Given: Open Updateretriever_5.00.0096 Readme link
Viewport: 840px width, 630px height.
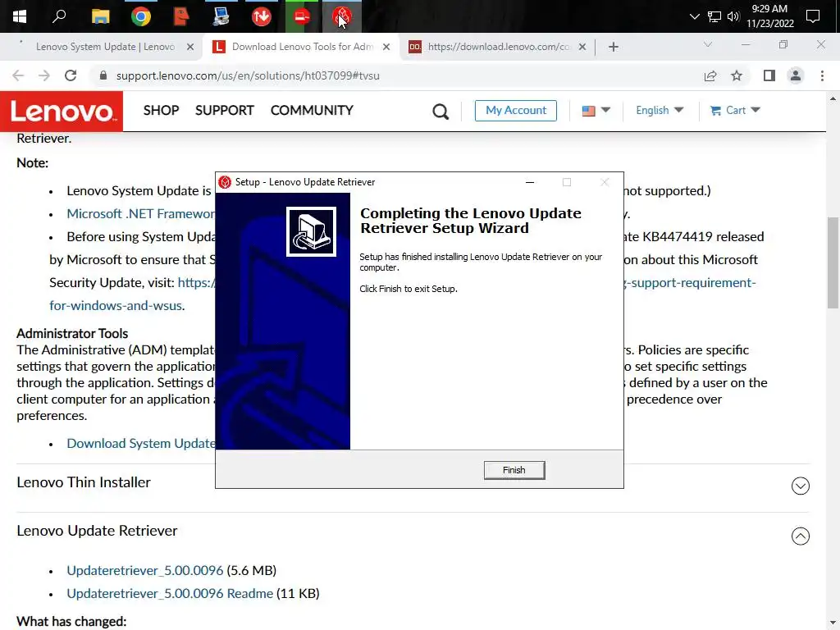Looking at the screenshot, I should point(170,594).
